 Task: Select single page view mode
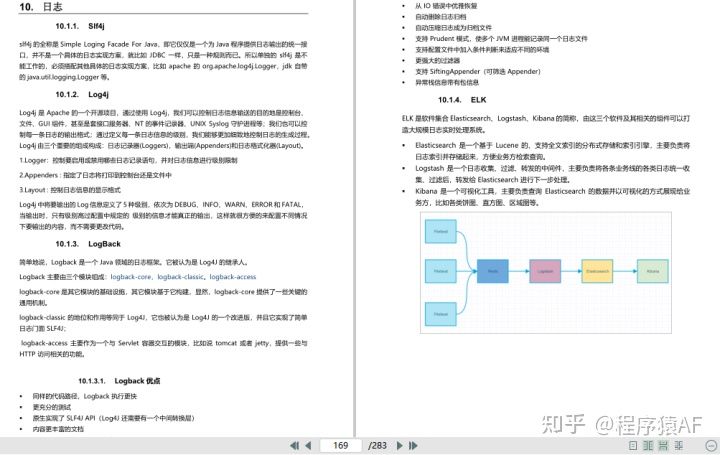pos(633,445)
